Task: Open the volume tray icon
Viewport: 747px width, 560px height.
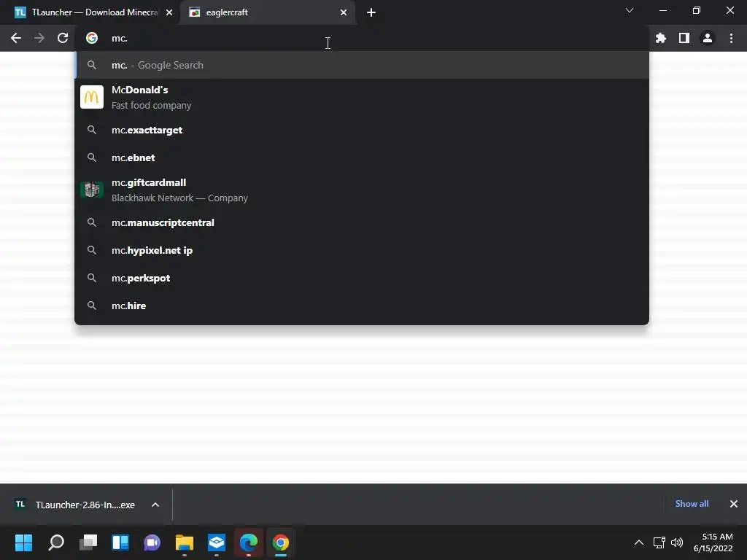Action: click(676, 542)
